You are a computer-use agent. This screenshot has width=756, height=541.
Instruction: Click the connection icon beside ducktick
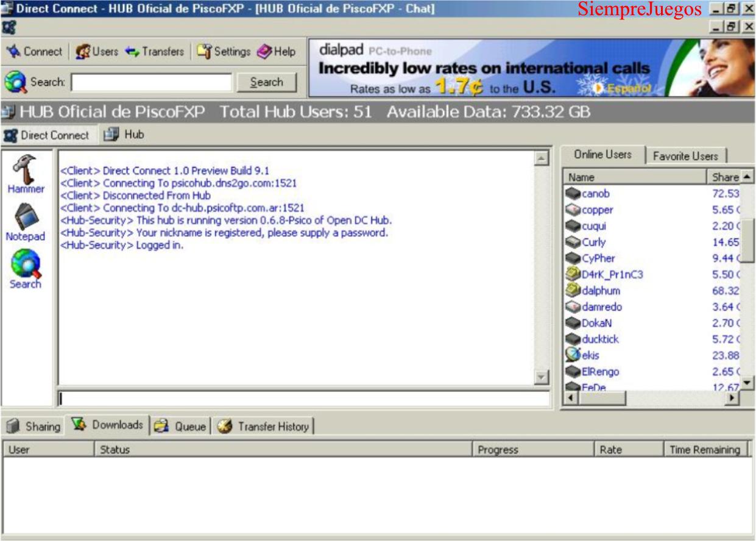pyautogui.click(x=573, y=339)
